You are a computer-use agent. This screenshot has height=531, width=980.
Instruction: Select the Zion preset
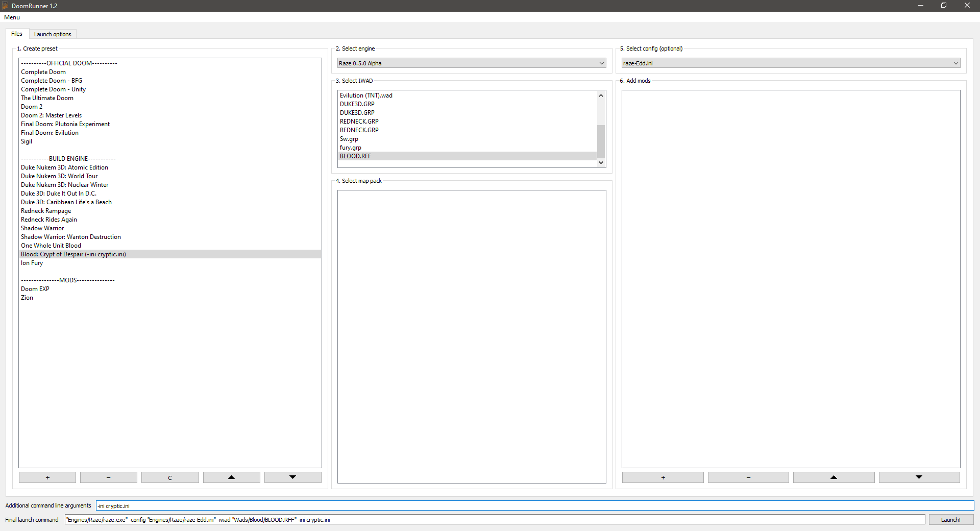coord(170,298)
